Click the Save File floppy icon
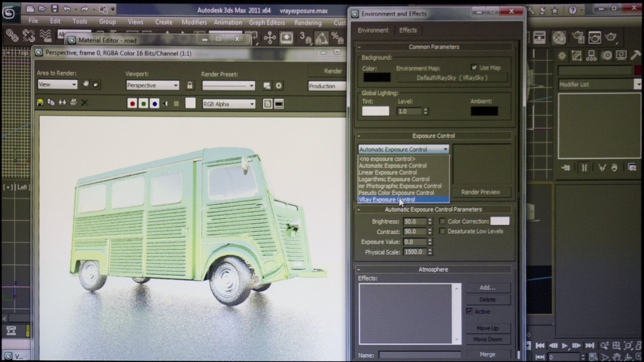The image size is (644, 362). click(54, 9)
